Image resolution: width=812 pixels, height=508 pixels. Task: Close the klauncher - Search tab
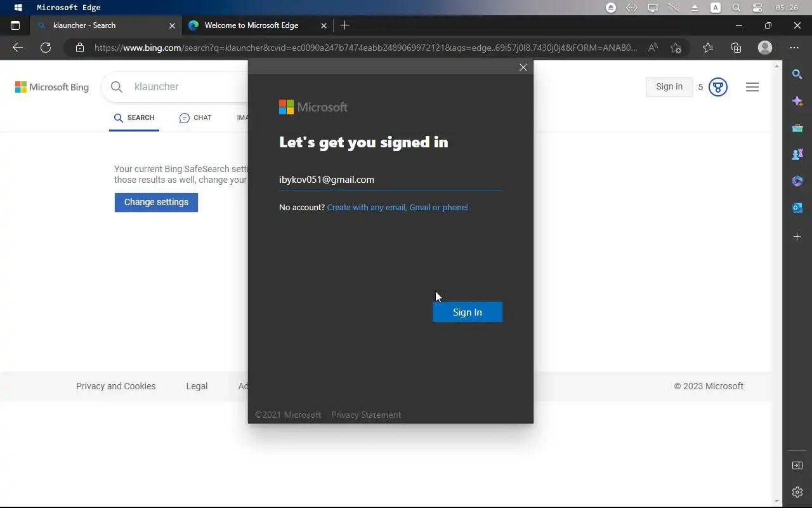(172, 25)
